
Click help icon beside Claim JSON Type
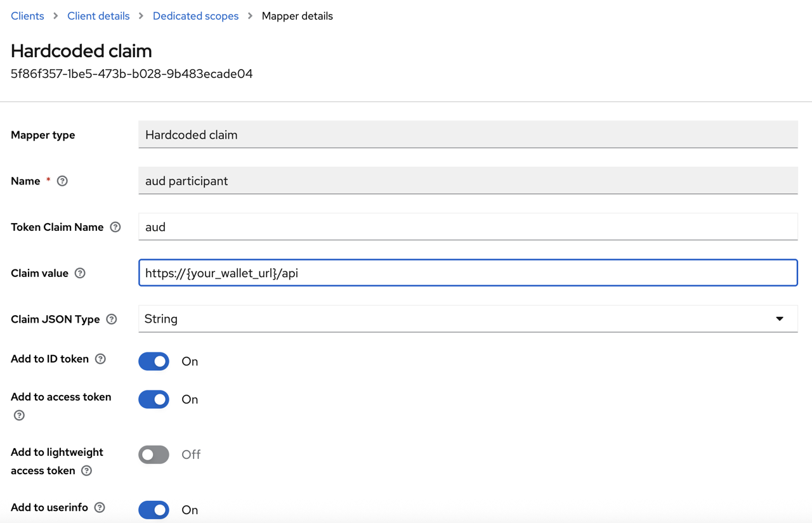[112, 319]
